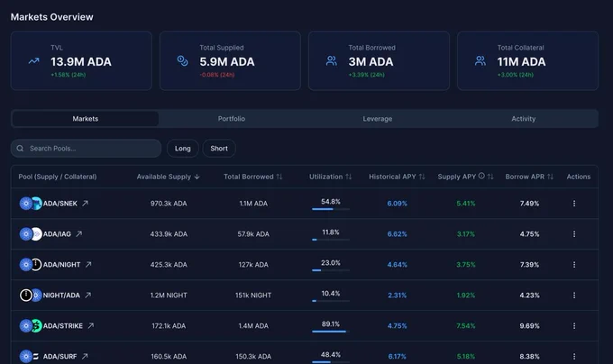Click the ADA/STRIKE token pair icons
The image size is (613, 364).
point(31,326)
